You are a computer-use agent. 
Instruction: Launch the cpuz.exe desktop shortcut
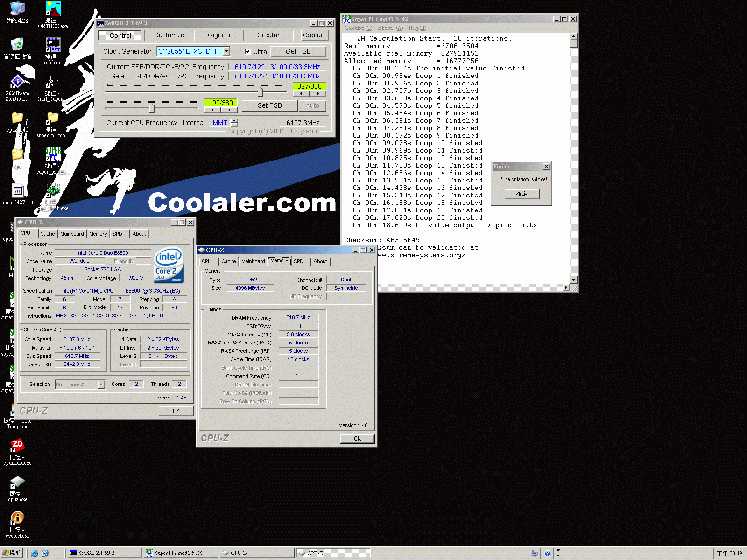[17, 482]
